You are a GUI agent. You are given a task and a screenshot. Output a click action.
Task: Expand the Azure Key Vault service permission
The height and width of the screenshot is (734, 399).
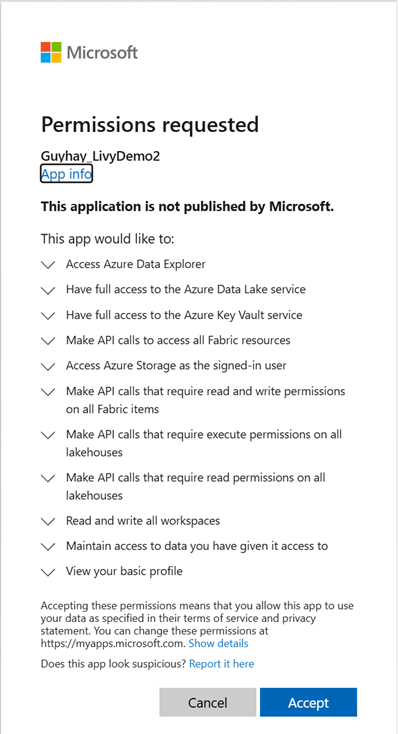(x=48, y=316)
